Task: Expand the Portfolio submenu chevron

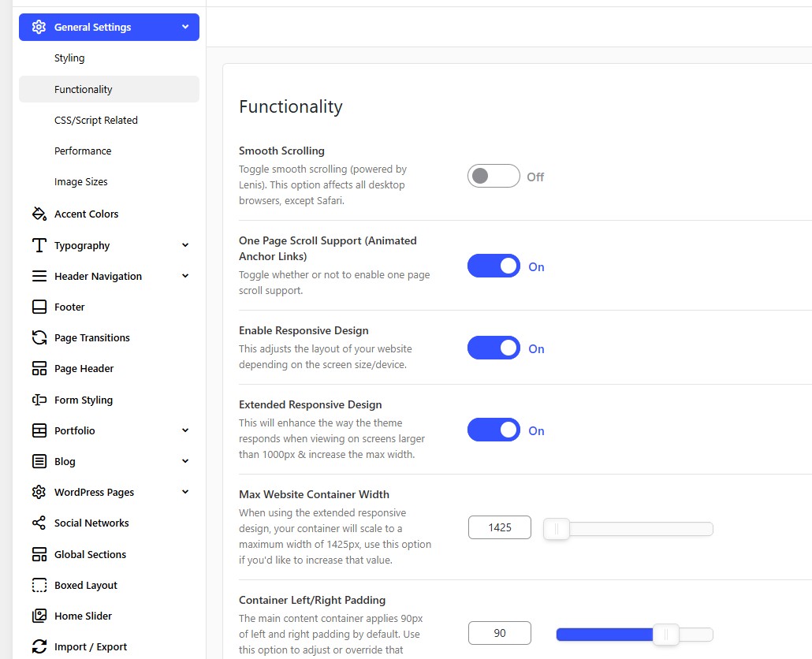Action: pyautogui.click(x=185, y=430)
